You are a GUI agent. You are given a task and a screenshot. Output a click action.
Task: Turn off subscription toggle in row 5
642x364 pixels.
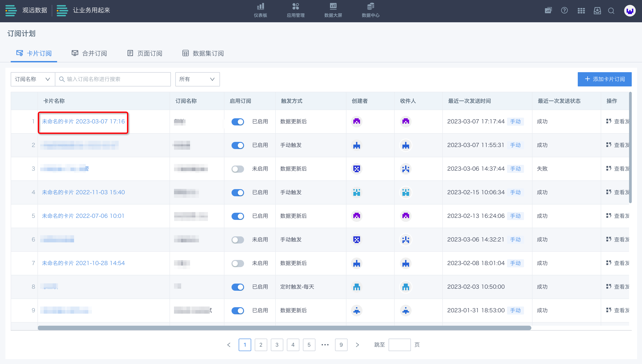[x=238, y=216]
